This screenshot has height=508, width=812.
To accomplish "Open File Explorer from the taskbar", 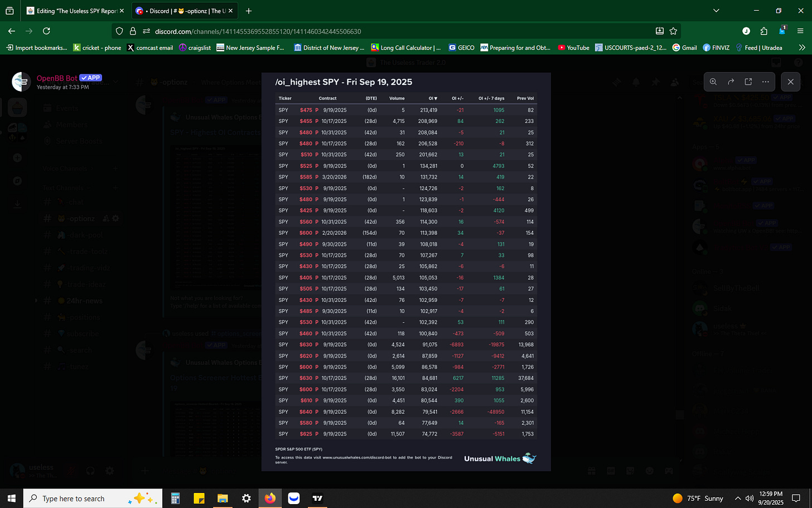I will pyautogui.click(x=223, y=498).
